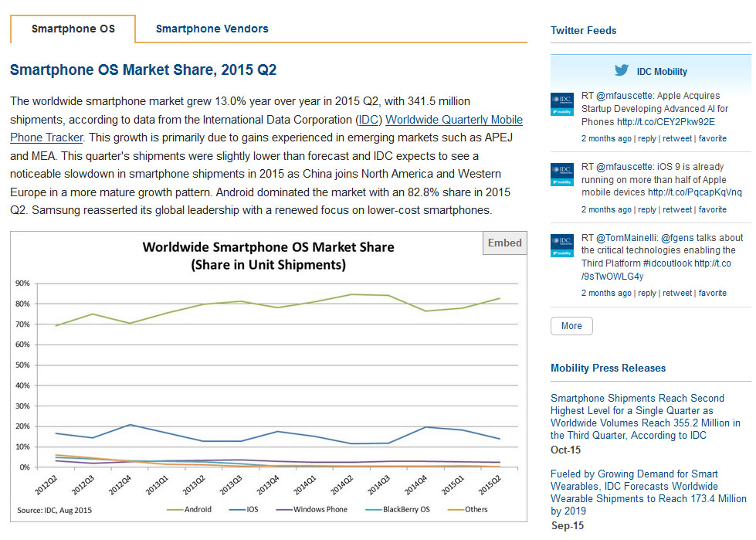Select the Smartphone OS tab

tap(73, 29)
